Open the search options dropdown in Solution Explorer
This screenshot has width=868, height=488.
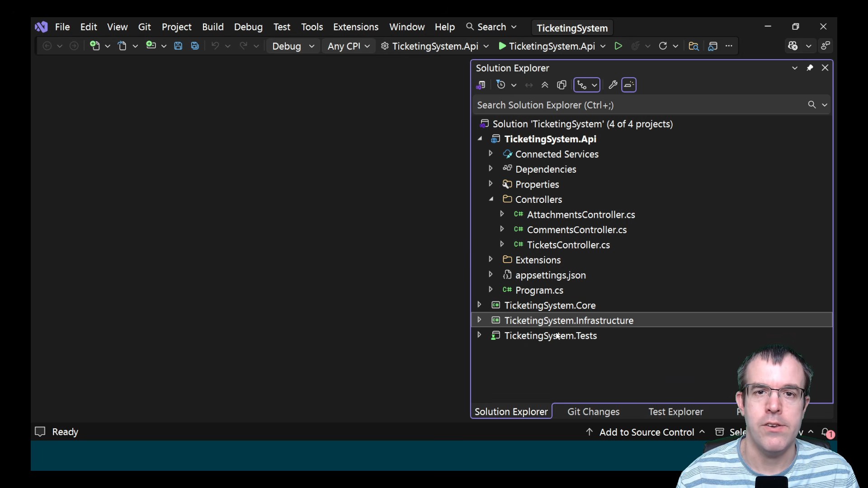[825, 105]
